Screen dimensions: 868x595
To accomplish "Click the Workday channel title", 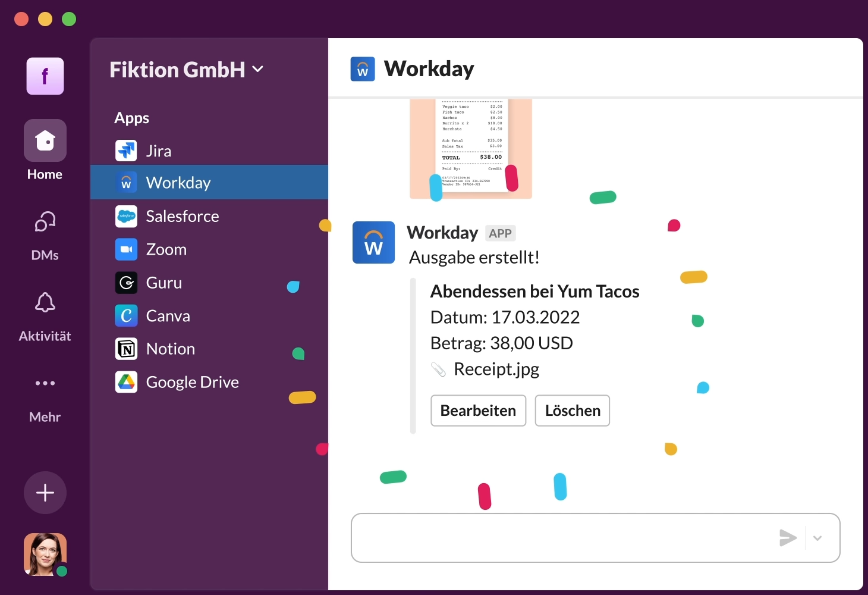I will click(429, 69).
